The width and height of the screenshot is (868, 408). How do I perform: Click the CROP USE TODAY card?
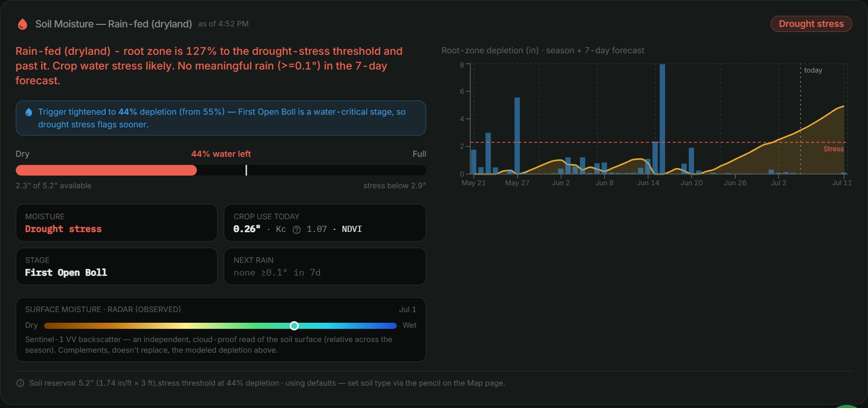[x=325, y=223]
